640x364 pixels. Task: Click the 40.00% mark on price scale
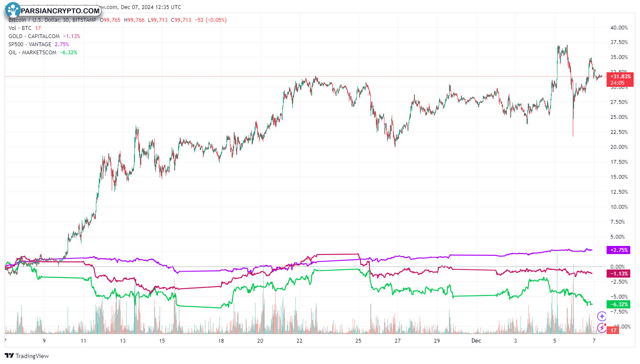click(619, 28)
